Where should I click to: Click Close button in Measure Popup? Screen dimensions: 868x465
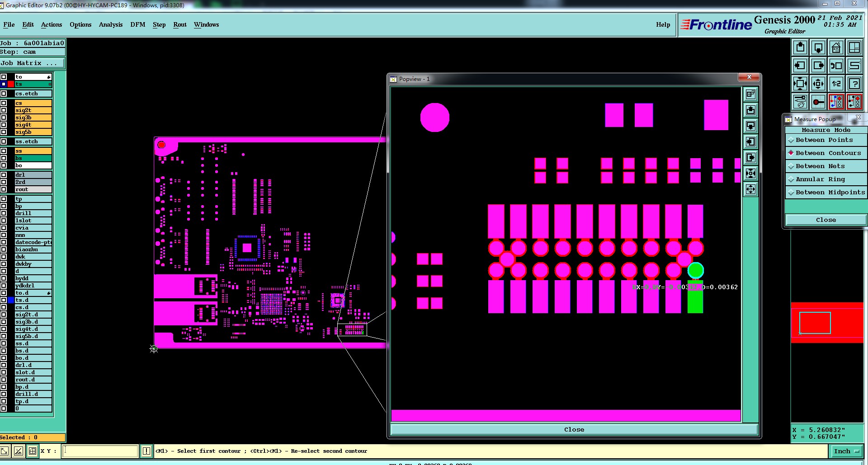tap(826, 220)
